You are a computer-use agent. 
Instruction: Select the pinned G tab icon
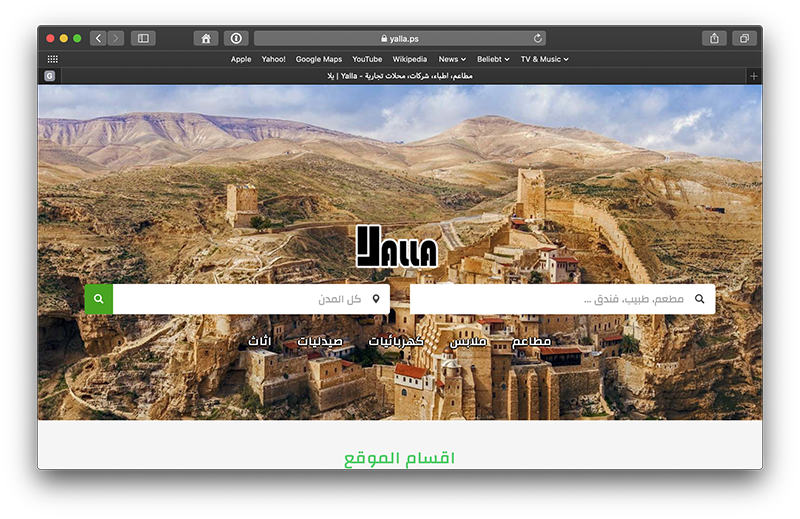point(49,76)
